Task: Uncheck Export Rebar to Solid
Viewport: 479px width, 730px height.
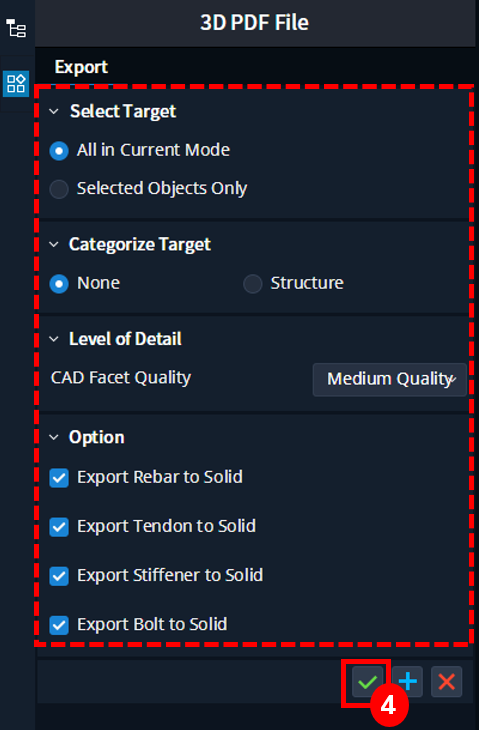Action: click(59, 478)
